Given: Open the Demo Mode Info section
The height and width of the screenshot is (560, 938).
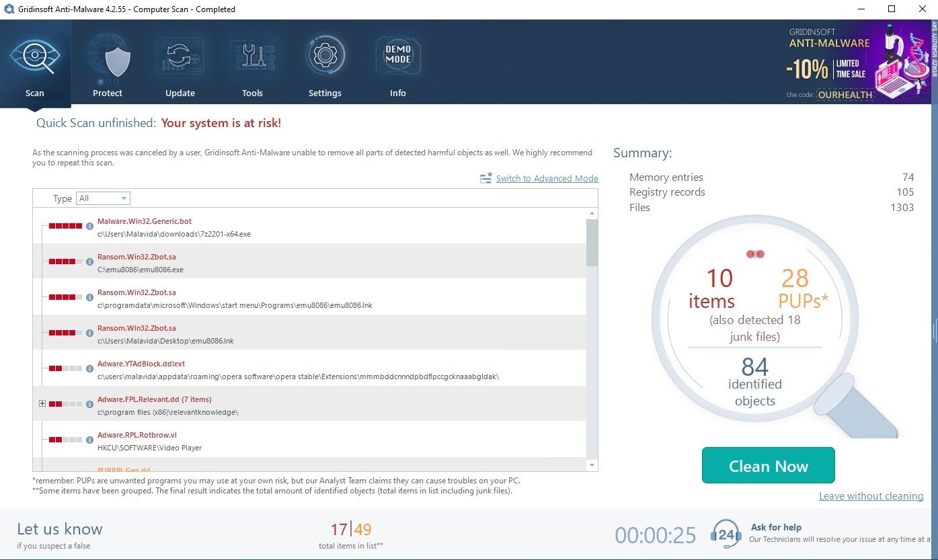Looking at the screenshot, I should pos(398,65).
